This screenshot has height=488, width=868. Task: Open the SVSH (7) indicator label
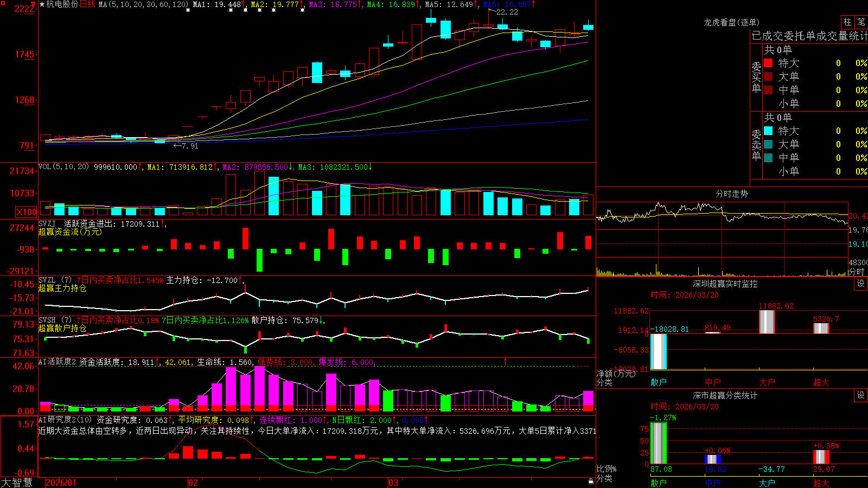point(55,320)
